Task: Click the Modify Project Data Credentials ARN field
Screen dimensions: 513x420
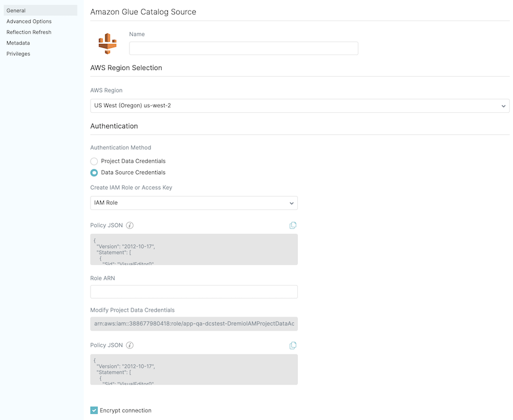Action: coord(193,323)
